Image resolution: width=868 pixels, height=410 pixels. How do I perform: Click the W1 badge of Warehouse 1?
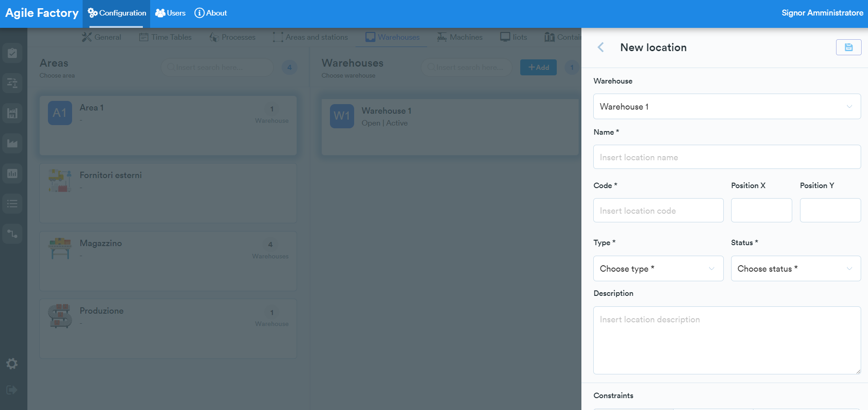[x=342, y=116]
